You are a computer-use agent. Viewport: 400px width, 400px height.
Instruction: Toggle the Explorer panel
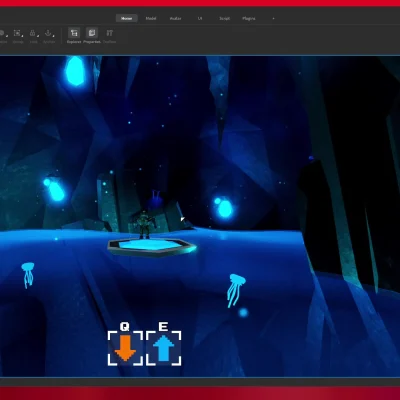tap(74, 36)
